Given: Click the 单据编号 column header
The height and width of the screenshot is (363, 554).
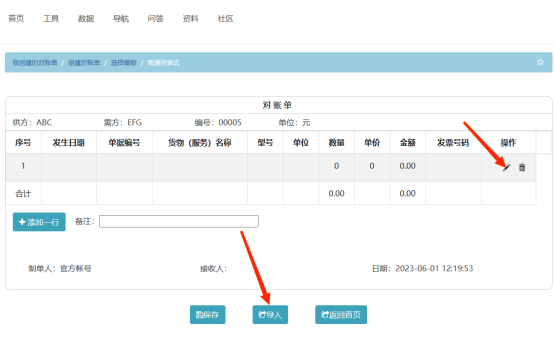Looking at the screenshot, I should point(124,143).
